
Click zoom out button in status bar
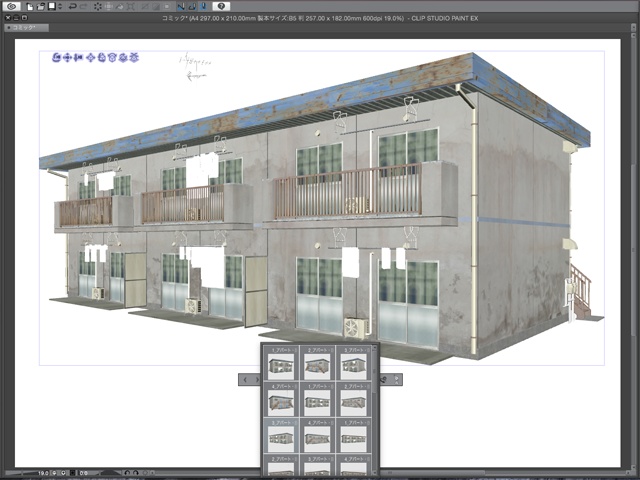tap(55, 473)
